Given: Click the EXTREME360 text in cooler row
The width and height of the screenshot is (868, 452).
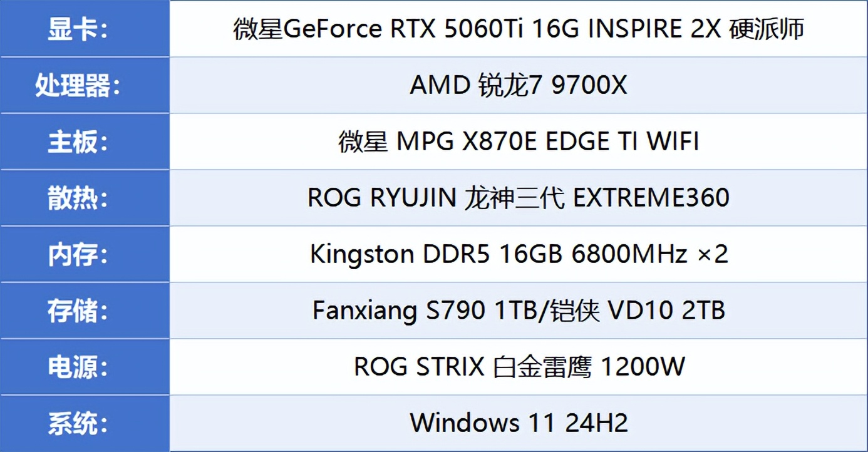Looking at the screenshot, I should 651,198.
